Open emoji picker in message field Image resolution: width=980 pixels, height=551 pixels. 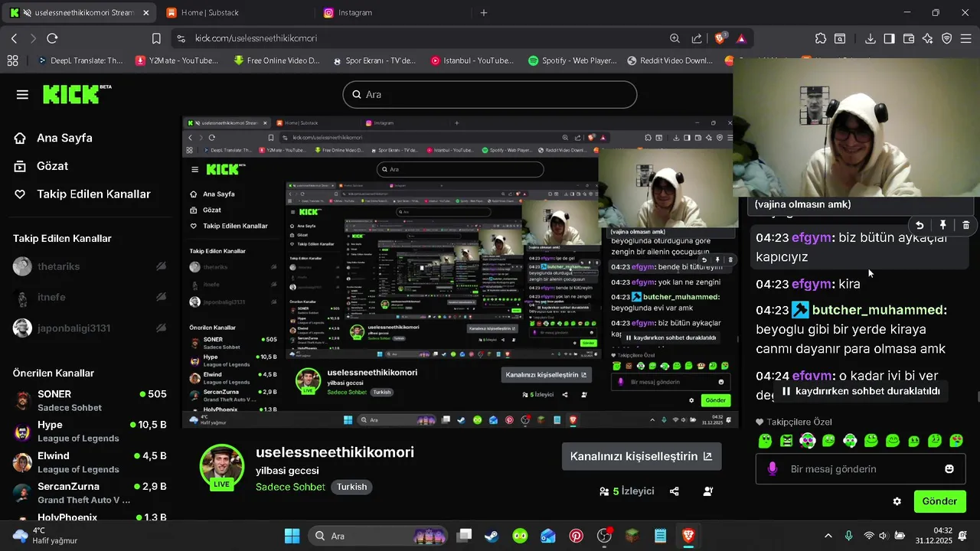(x=949, y=468)
